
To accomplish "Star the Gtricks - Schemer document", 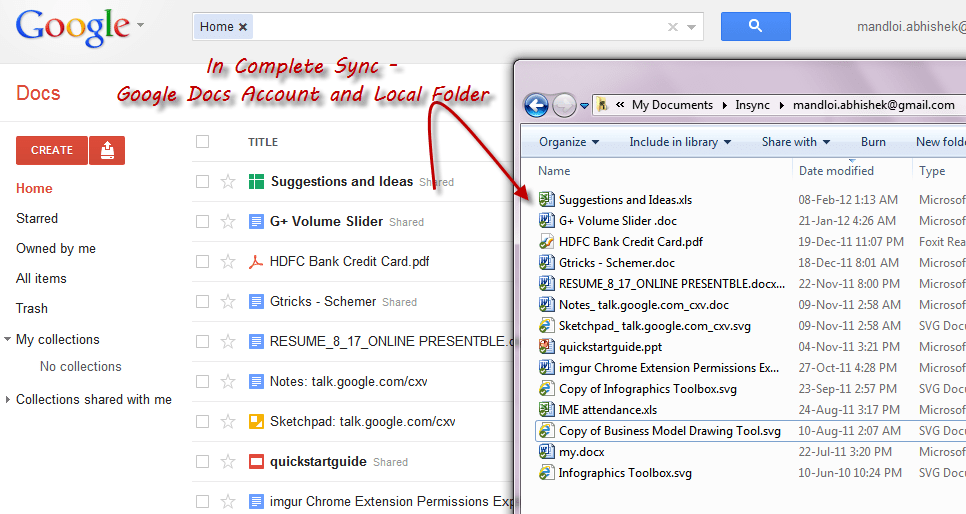I will tap(228, 301).
